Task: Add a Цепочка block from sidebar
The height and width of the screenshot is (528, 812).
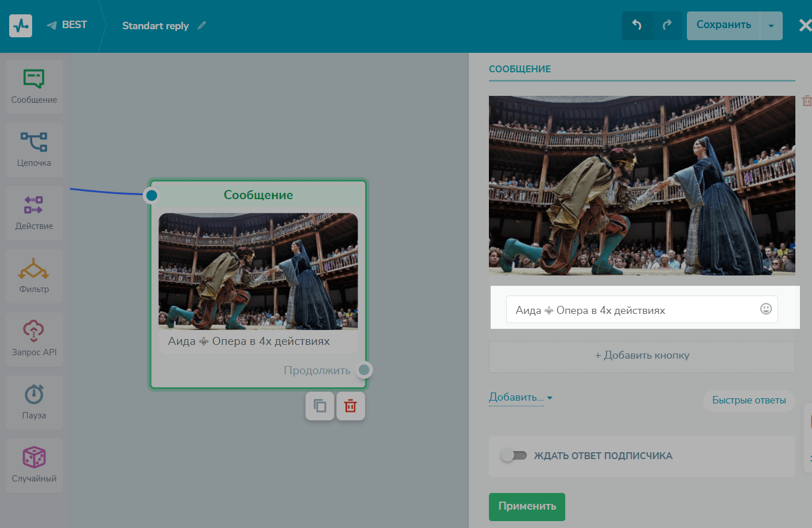Action: click(34, 150)
